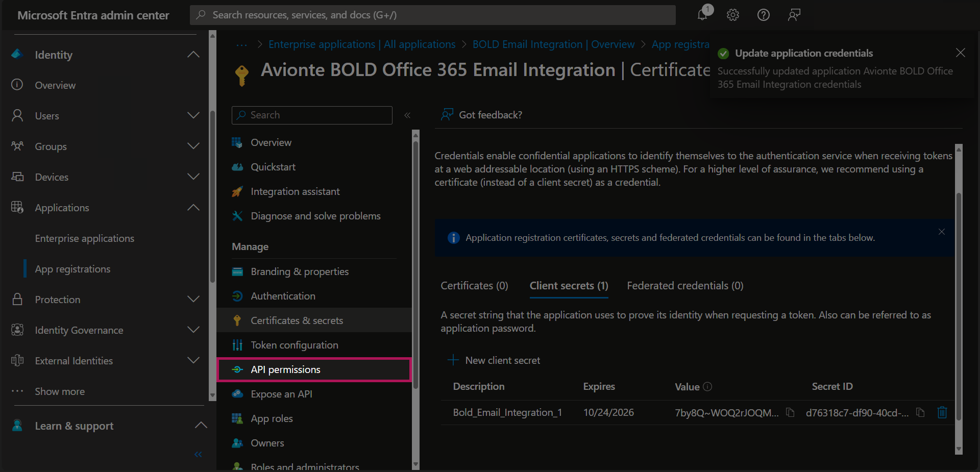980x472 pixels.
Task: Collapse the Identity section chevron
Action: click(193, 55)
